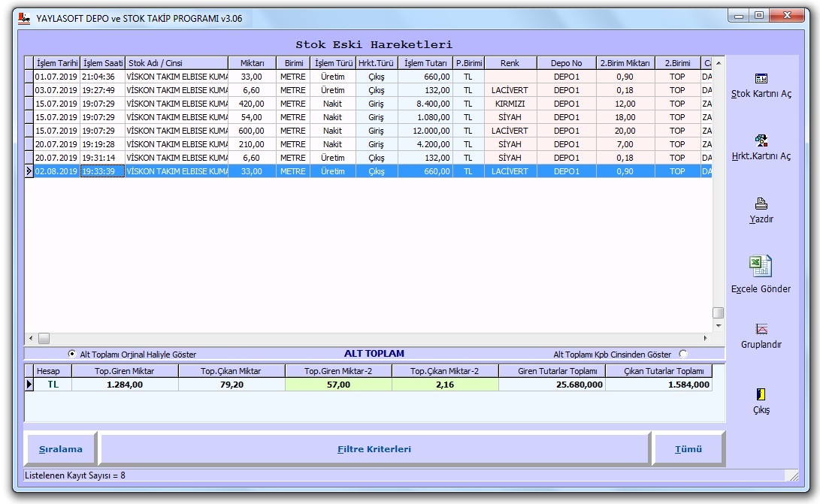Click the quantity cell 420,00
The width and height of the screenshot is (820, 504).
click(252, 104)
